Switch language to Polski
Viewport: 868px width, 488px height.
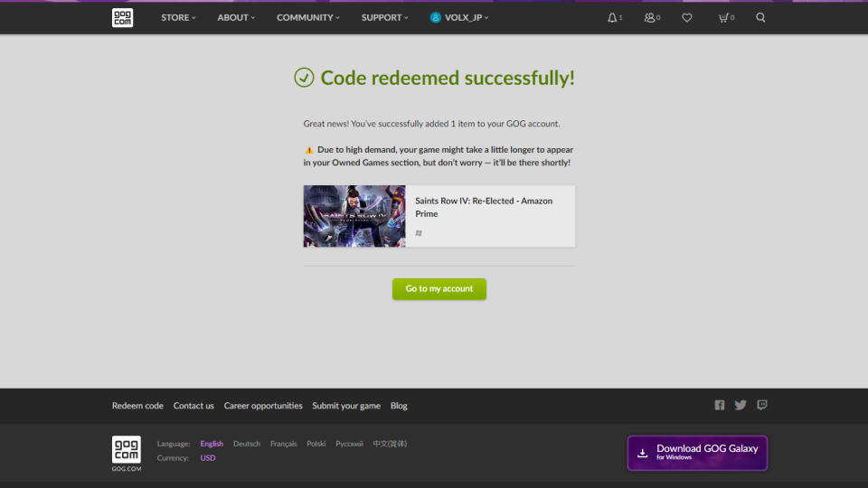point(316,444)
